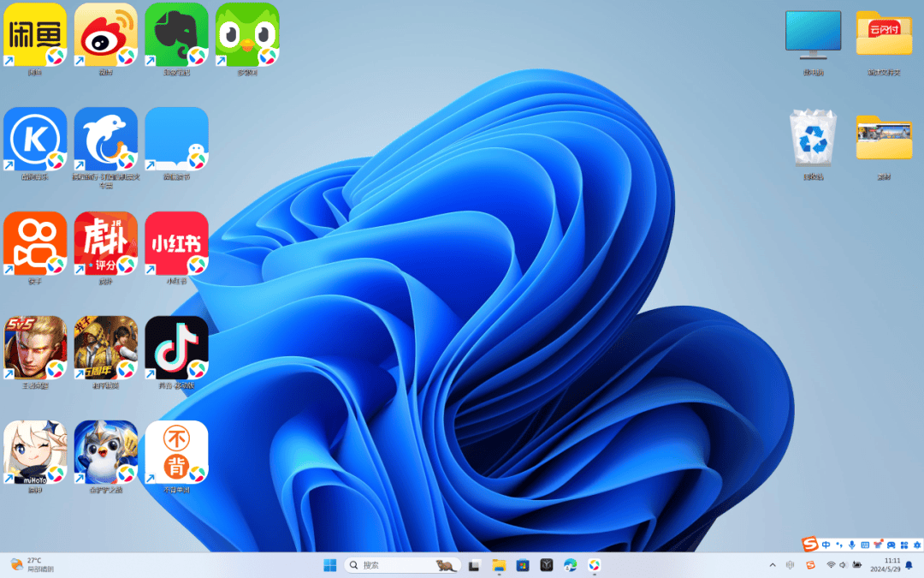This screenshot has width=924, height=578.
Task: Launch the Douyin music-note shortcut
Action: click(x=176, y=348)
